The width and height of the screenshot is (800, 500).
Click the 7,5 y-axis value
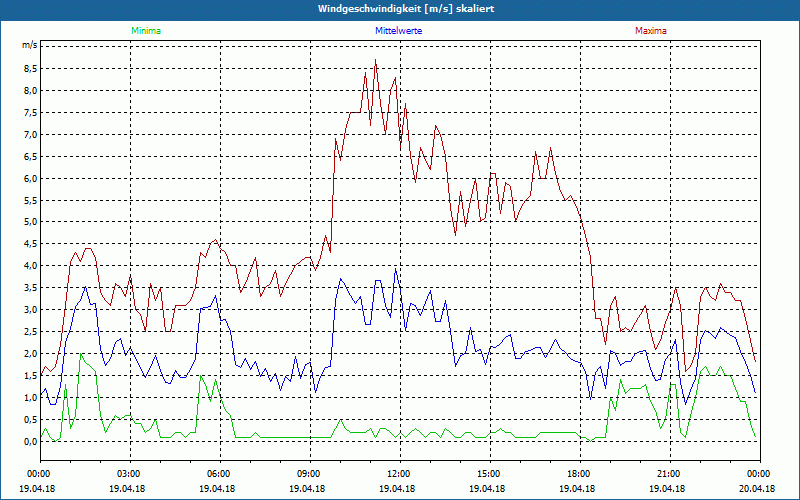click(x=29, y=113)
